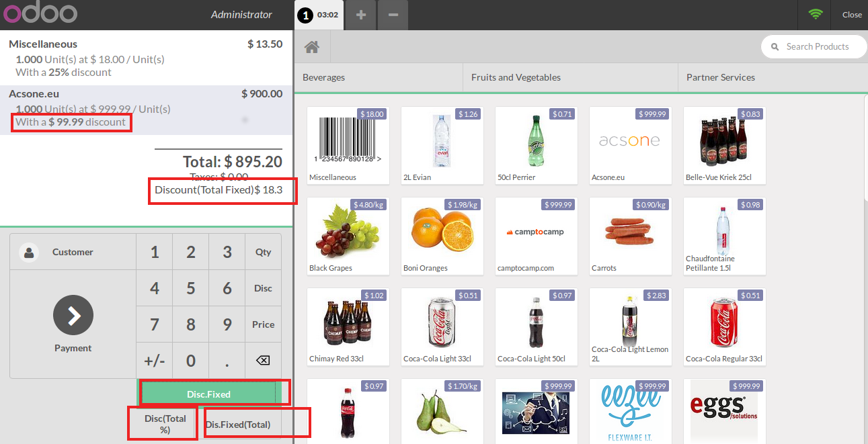This screenshot has width=868, height=444.
Task: Open order tab 1 at 03:02
Action: [x=319, y=15]
